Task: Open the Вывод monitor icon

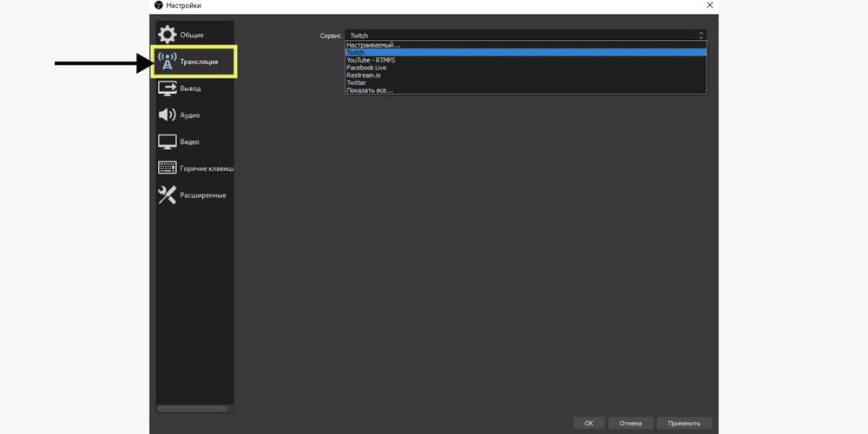Action: (x=168, y=89)
